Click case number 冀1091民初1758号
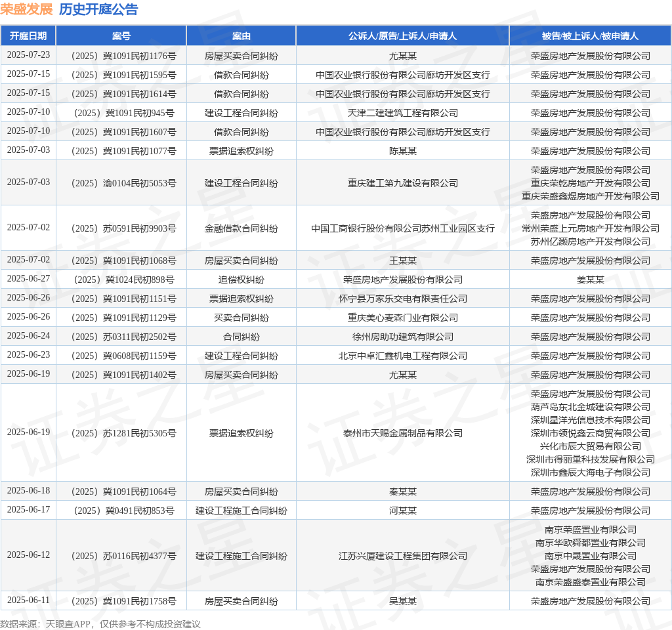The width and height of the screenshot is (672, 630). [x=139, y=601]
